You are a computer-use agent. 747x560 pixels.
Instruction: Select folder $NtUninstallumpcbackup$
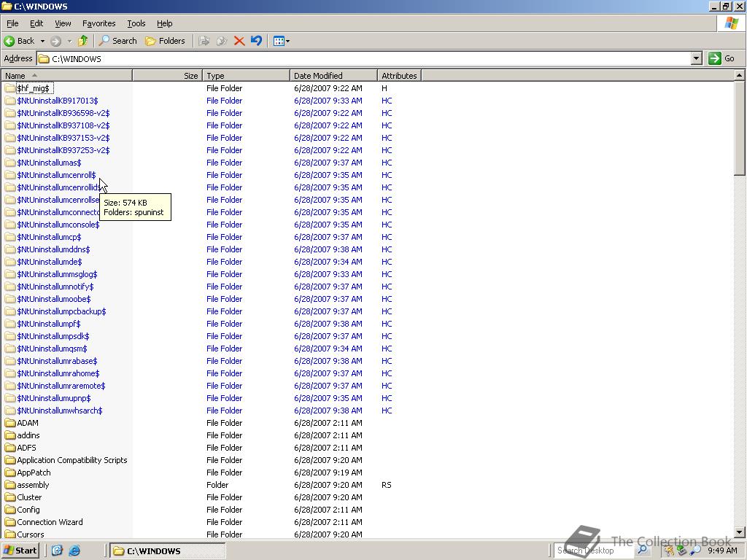click(61, 311)
